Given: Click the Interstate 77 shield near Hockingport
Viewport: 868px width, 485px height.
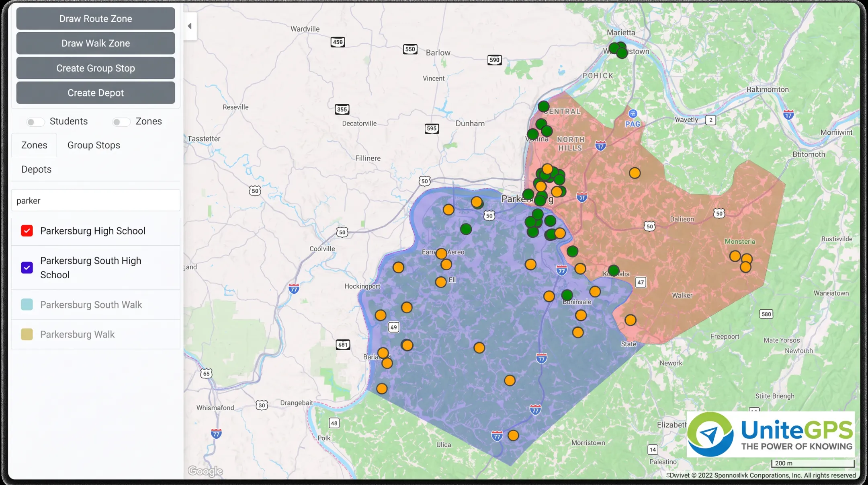Looking at the screenshot, I should point(294,289).
